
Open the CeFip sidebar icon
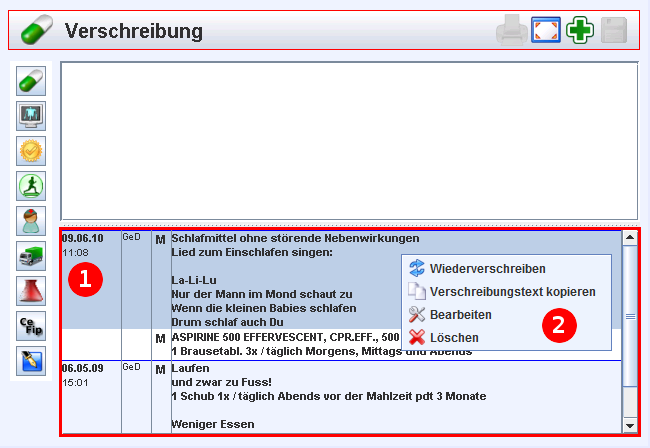[32, 326]
